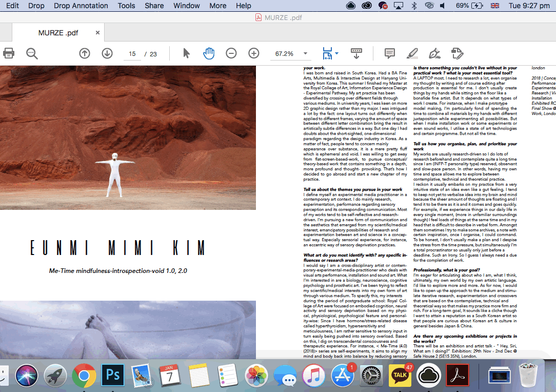The width and height of the screenshot is (556, 392).
Task: Open Reminders from the dock
Action: [x=227, y=376]
